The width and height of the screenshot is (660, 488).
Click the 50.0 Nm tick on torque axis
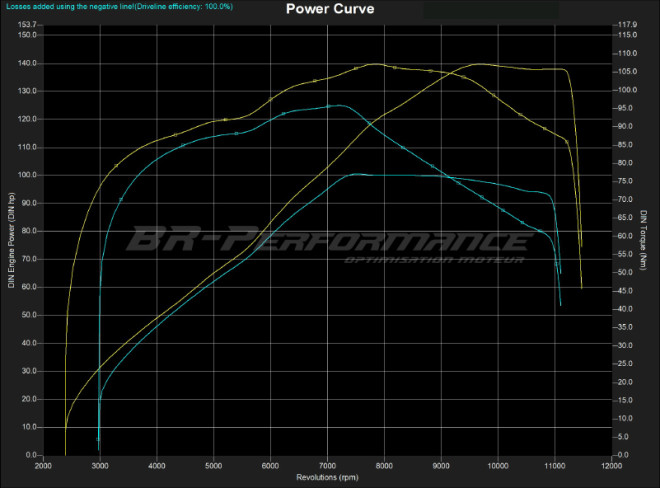[627, 272]
